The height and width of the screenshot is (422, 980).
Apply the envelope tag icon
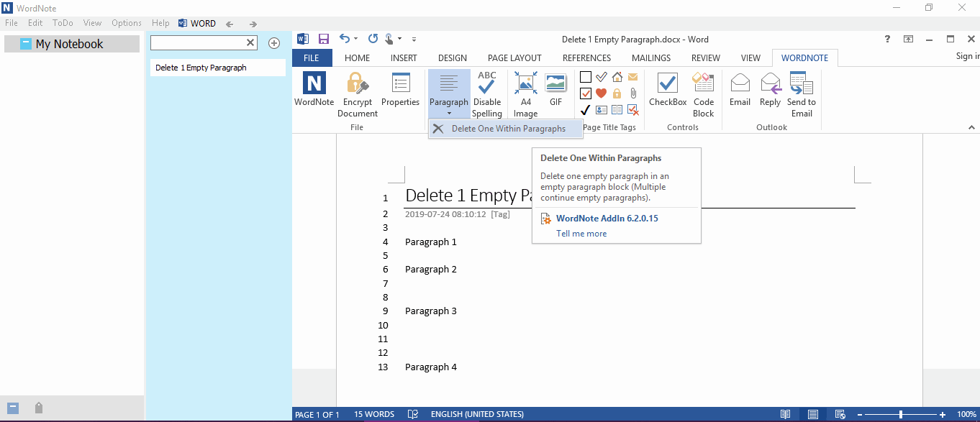pyautogui.click(x=632, y=77)
